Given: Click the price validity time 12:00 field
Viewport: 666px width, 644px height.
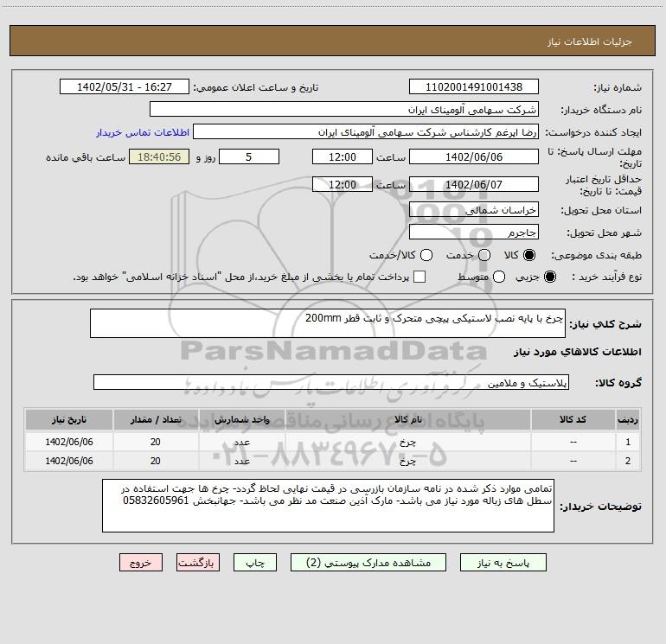Looking at the screenshot, I should point(343,184).
